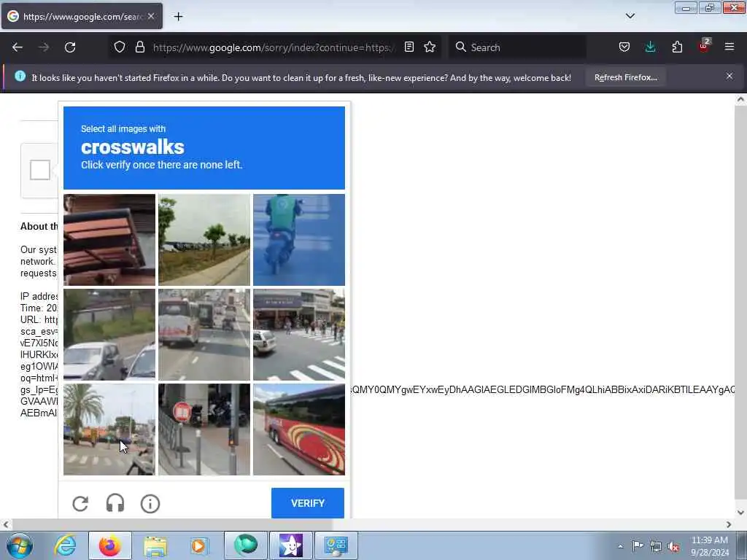Select the tile with pedestrians on crosswalk
The width and height of the screenshot is (747, 560).
(298, 334)
